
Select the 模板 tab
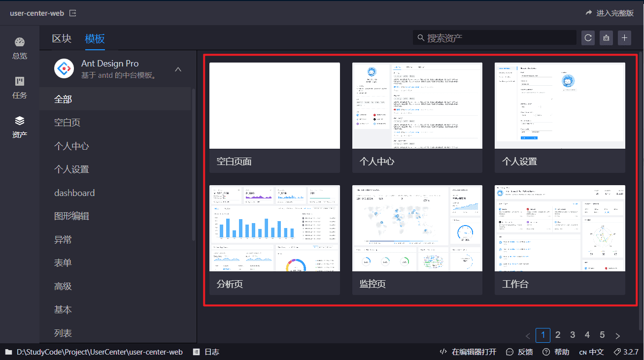(95, 38)
